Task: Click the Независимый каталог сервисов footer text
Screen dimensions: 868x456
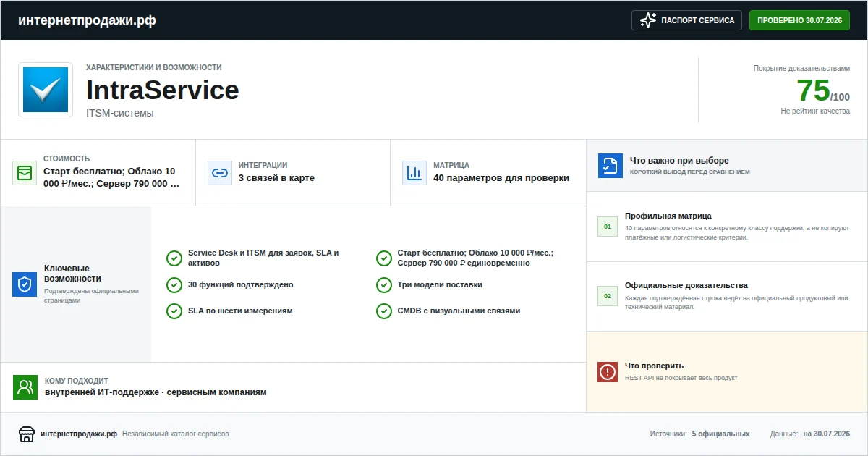Action: [x=176, y=434]
